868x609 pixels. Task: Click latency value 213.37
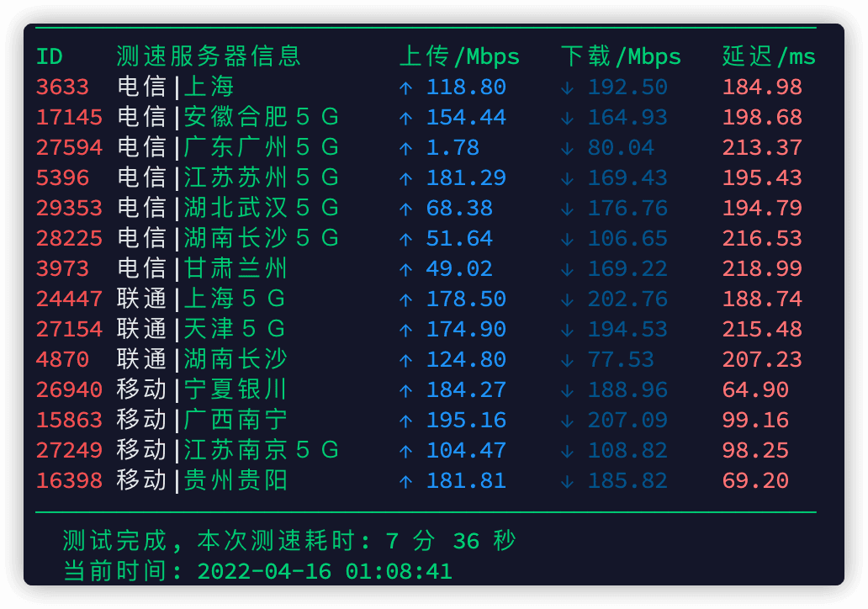coord(762,148)
